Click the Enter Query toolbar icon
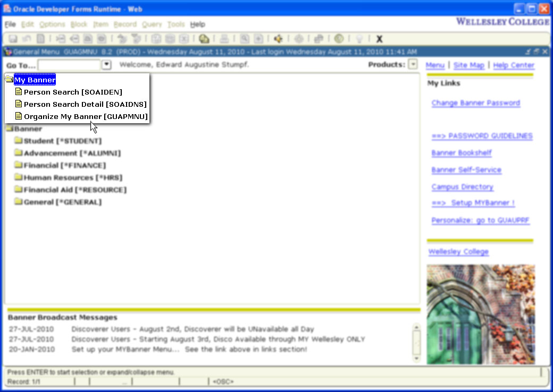553x392 pixels. point(156,39)
